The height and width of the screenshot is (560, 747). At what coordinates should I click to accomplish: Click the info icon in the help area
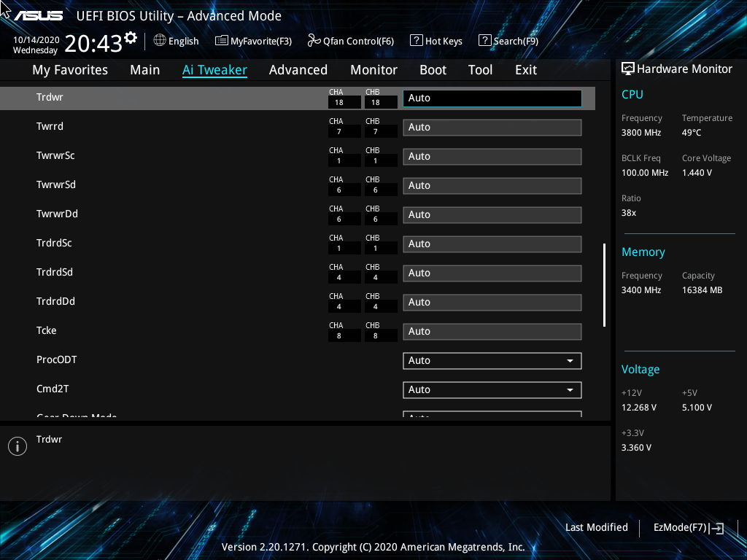18,446
